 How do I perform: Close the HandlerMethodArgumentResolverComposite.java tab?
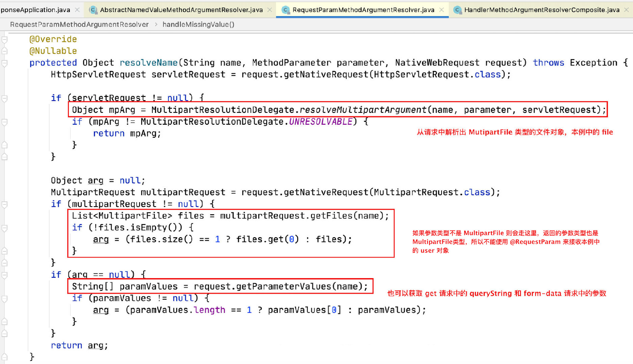pyautogui.click(x=627, y=10)
